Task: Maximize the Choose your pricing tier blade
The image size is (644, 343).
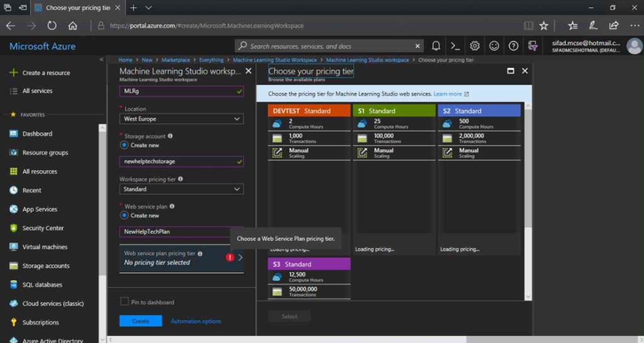Action: tap(511, 71)
